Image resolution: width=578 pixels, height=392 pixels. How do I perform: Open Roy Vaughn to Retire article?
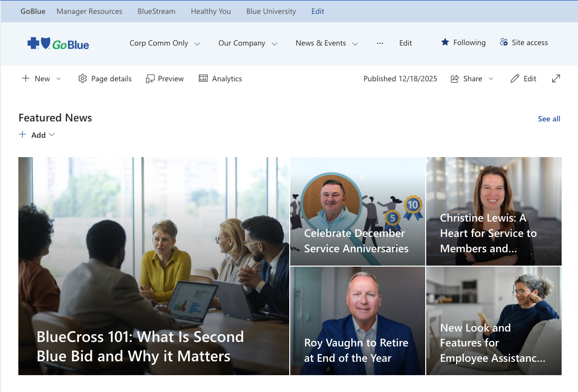(x=358, y=321)
